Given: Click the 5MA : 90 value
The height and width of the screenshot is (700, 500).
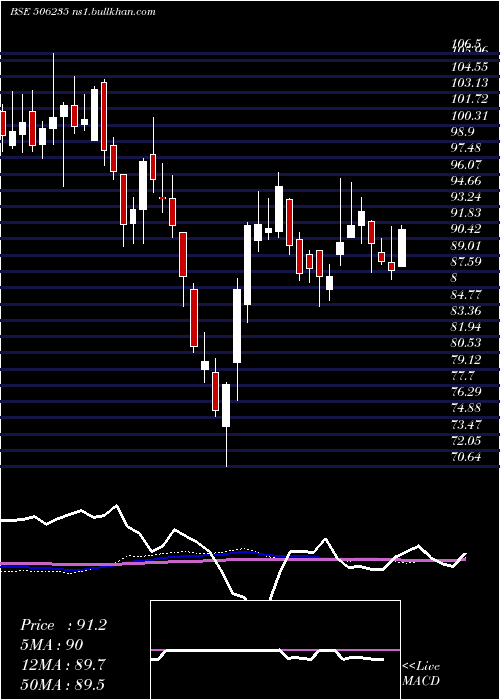Looking at the screenshot, I should click(51, 645).
